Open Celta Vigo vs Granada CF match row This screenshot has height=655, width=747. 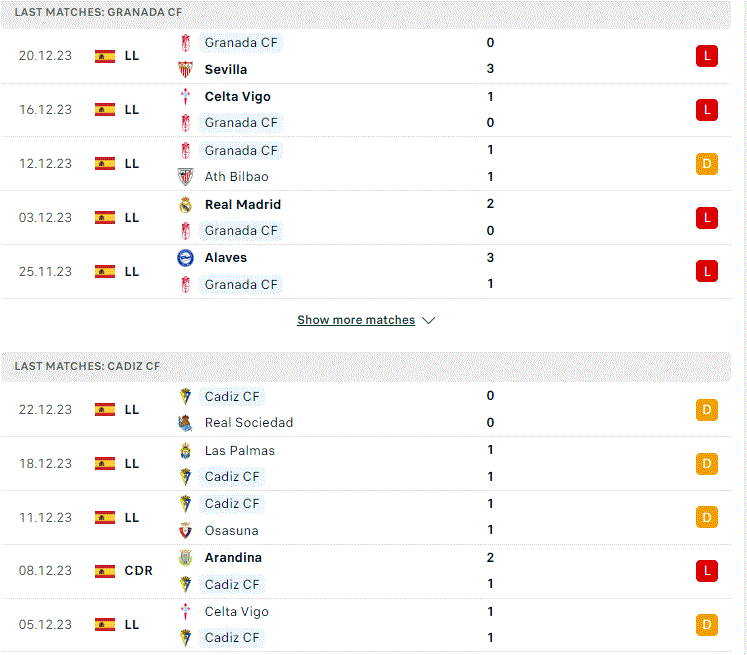click(366, 110)
